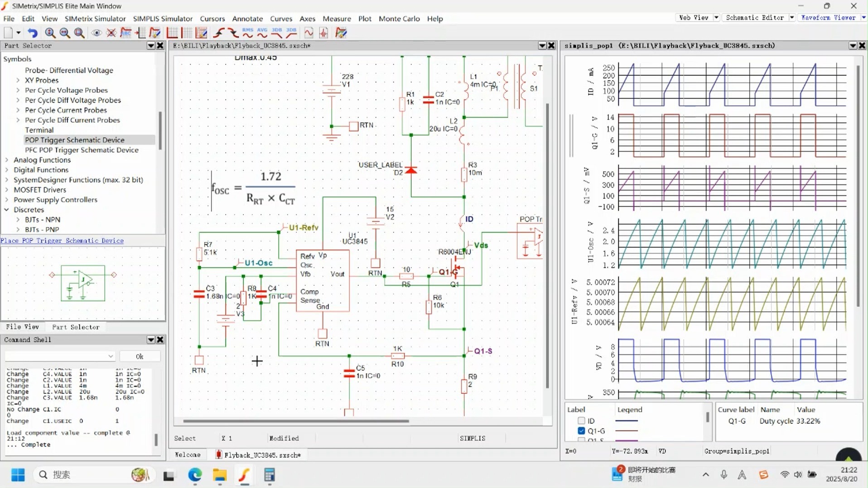868x488 pixels.
Task: Collapse the Discretes category
Action: pyautogui.click(x=7, y=210)
